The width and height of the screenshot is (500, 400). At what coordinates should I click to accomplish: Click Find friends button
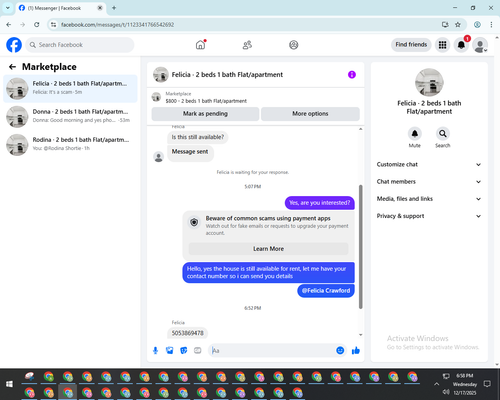click(411, 45)
